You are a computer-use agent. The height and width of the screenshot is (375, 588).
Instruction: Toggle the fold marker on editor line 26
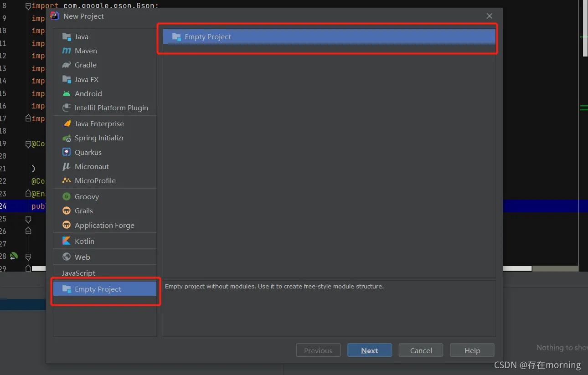(x=28, y=231)
